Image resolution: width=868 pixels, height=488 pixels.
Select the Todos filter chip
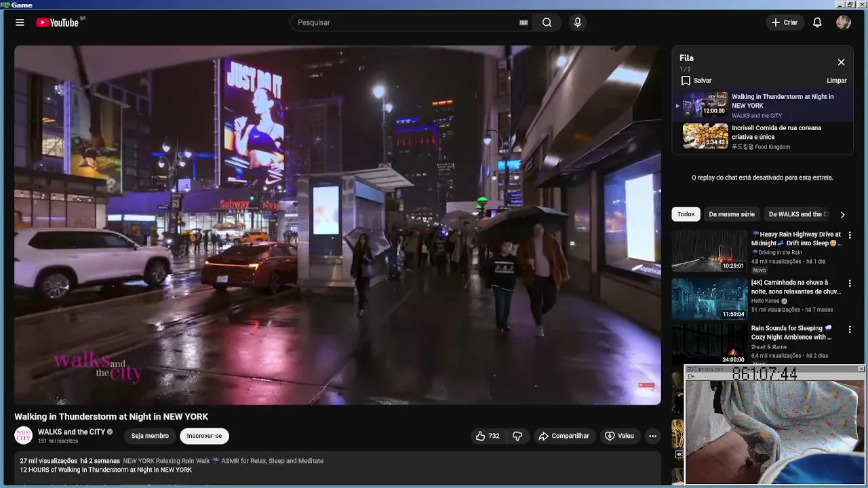pos(686,214)
